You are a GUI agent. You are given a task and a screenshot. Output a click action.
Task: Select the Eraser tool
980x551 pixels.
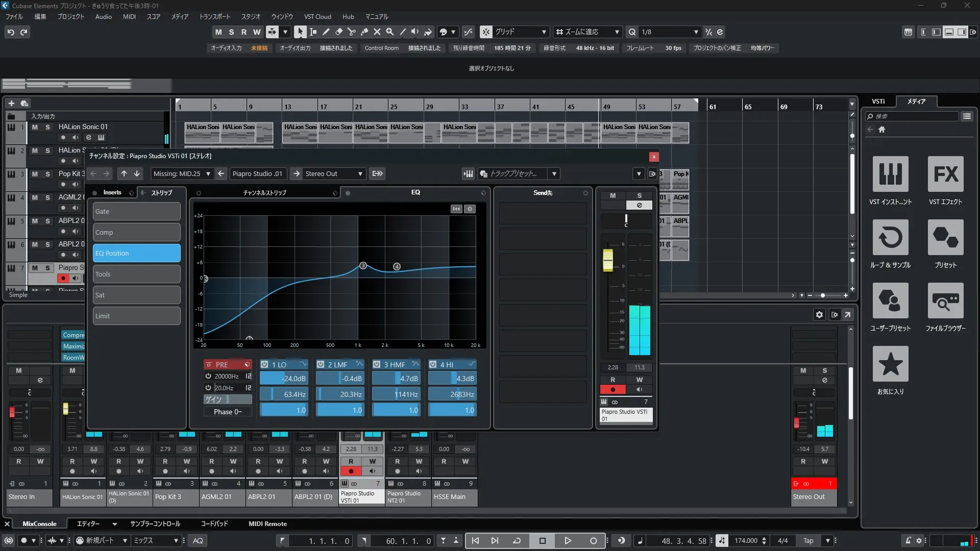[339, 32]
